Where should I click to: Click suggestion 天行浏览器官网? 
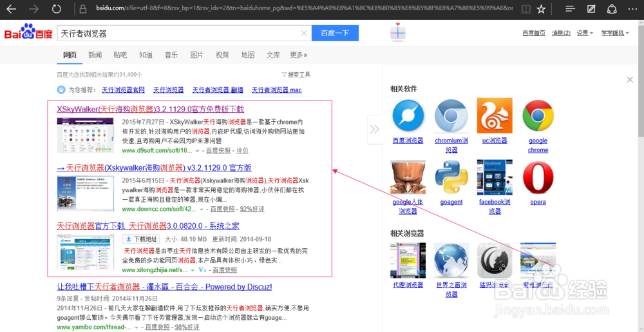tap(123, 90)
